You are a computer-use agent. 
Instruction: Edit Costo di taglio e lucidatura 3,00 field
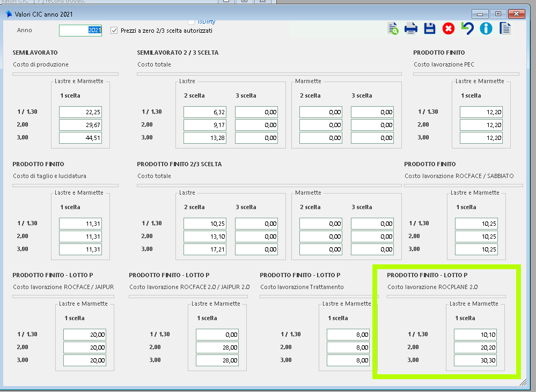click(x=80, y=249)
